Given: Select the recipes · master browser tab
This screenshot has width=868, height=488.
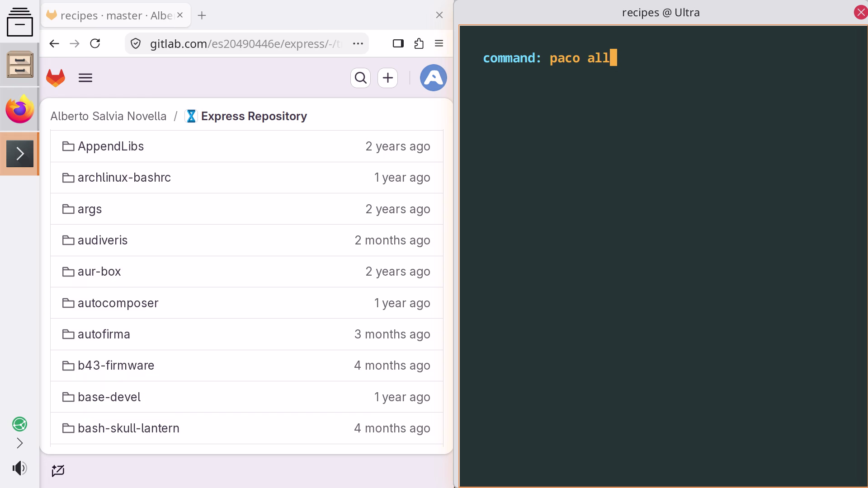Looking at the screenshot, I should (x=116, y=15).
